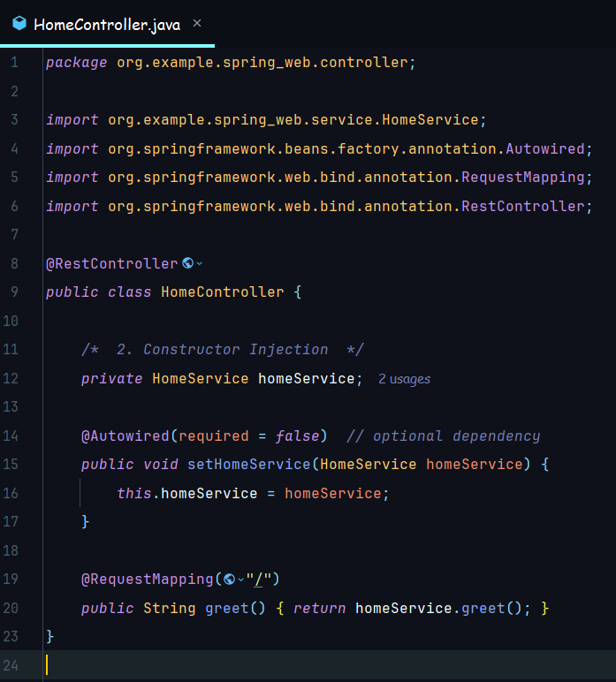Click the return keyword on line 20
This screenshot has height=682, width=616.
pyautogui.click(x=319, y=608)
